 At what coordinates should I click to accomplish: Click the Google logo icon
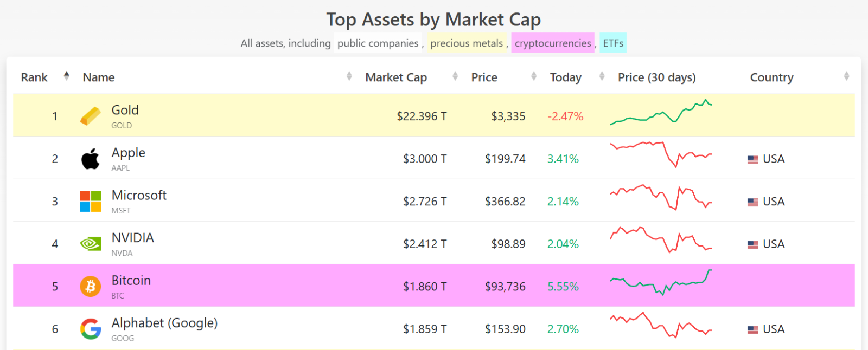coord(91,329)
